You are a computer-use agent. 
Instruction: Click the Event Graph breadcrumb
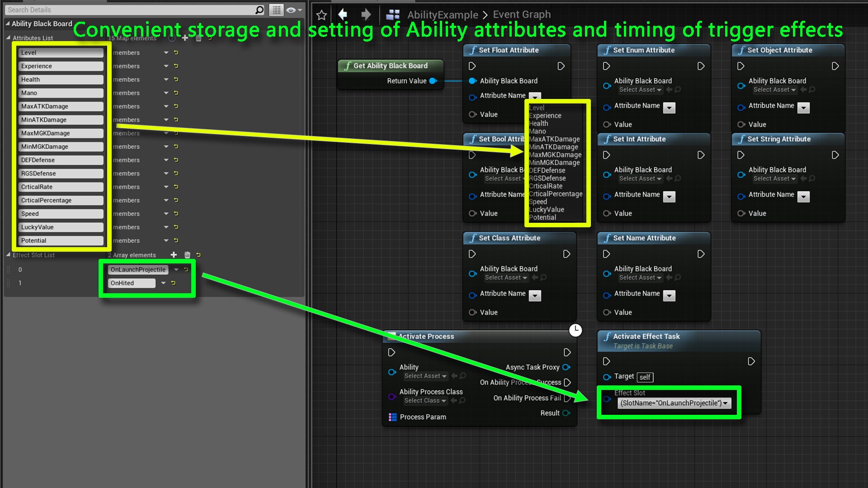(521, 14)
